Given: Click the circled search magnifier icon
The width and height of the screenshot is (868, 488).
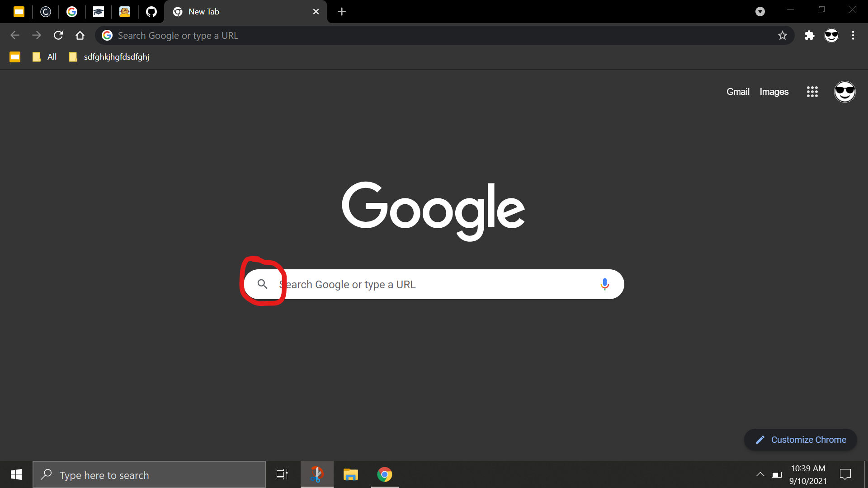Looking at the screenshot, I should coord(263,284).
